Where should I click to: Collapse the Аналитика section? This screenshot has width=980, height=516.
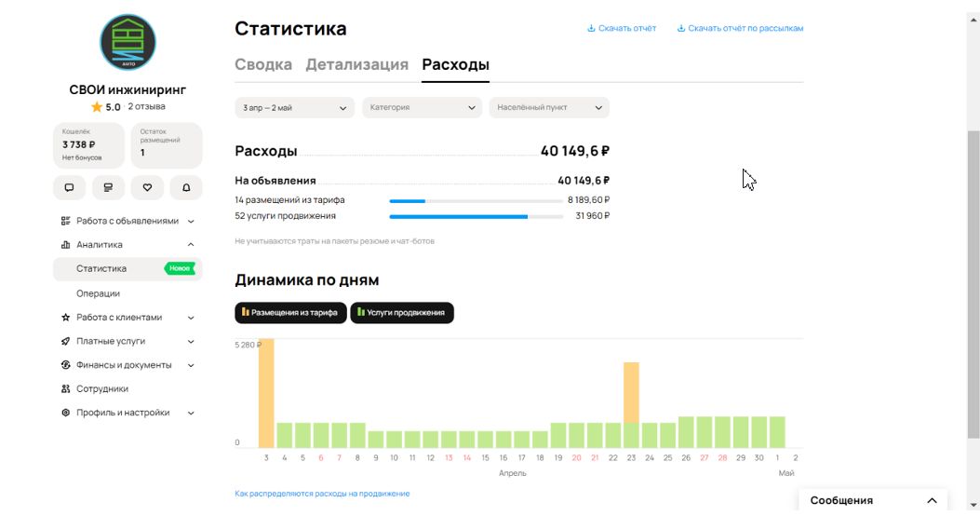click(x=191, y=245)
